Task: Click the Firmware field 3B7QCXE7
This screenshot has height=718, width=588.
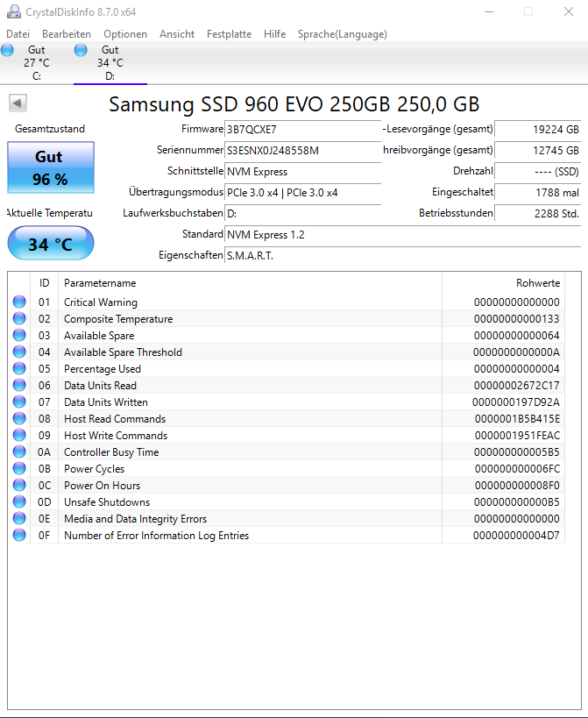Action: coord(302,130)
